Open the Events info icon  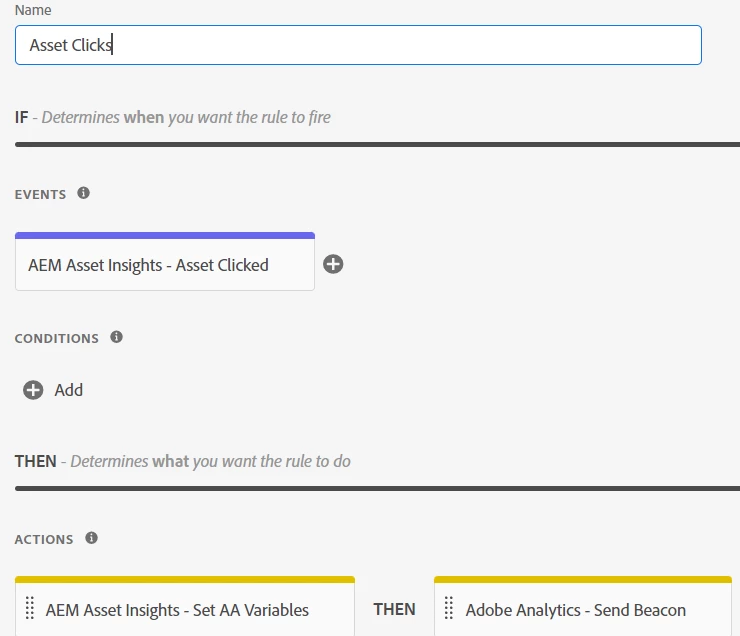[x=84, y=193]
